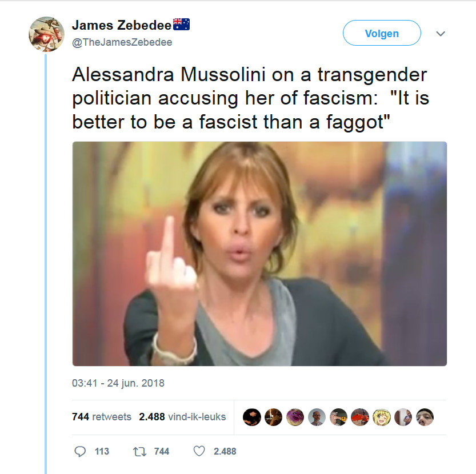Screen dimensions: 476x474
Task: View the 744 retweets list
Action: pos(102,417)
